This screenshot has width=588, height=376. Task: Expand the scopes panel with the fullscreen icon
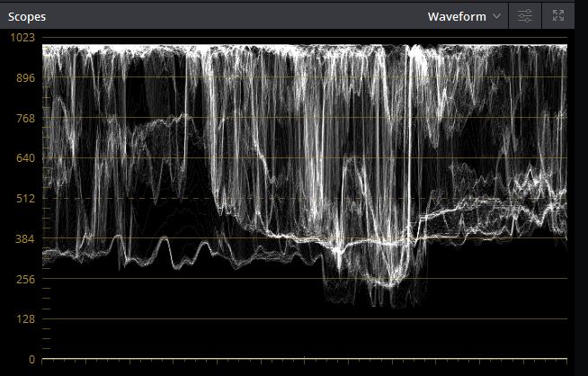click(558, 16)
